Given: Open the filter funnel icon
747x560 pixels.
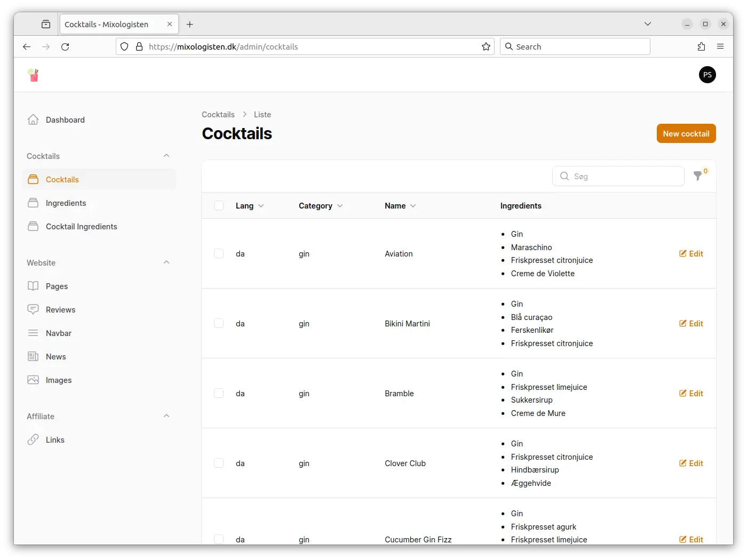Looking at the screenshot, I should [697, 176].
